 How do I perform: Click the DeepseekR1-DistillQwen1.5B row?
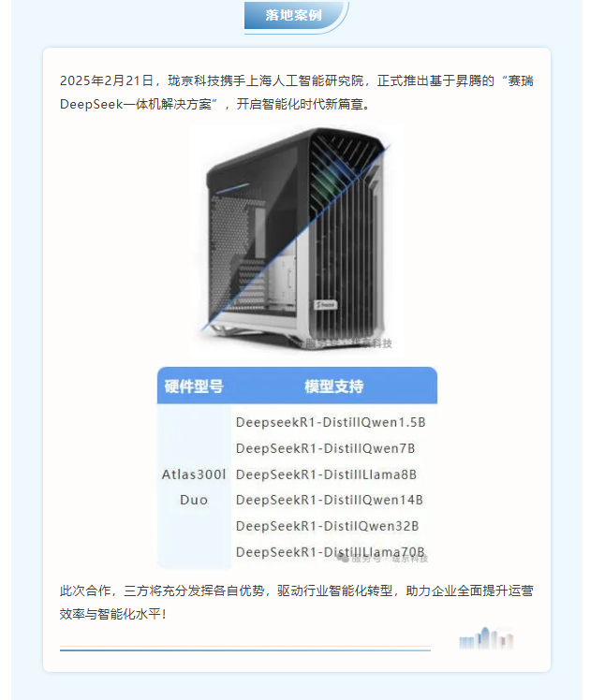331,422
